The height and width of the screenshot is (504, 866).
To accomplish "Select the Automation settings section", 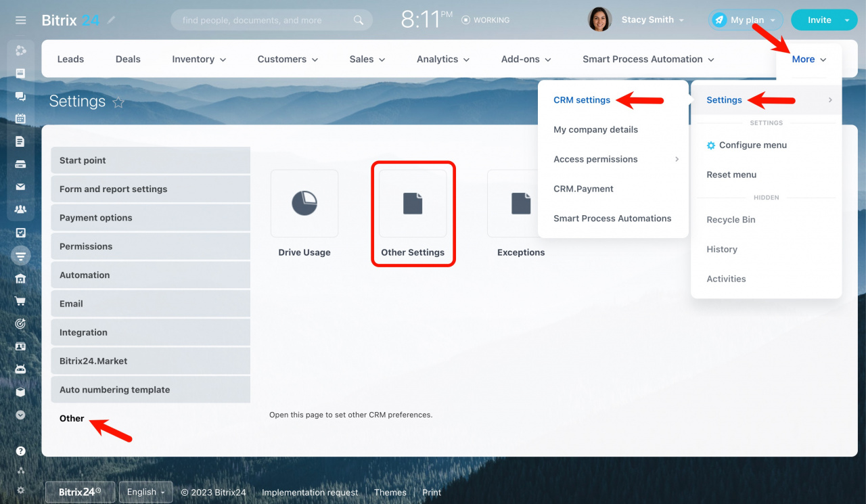I will point(150,275).
